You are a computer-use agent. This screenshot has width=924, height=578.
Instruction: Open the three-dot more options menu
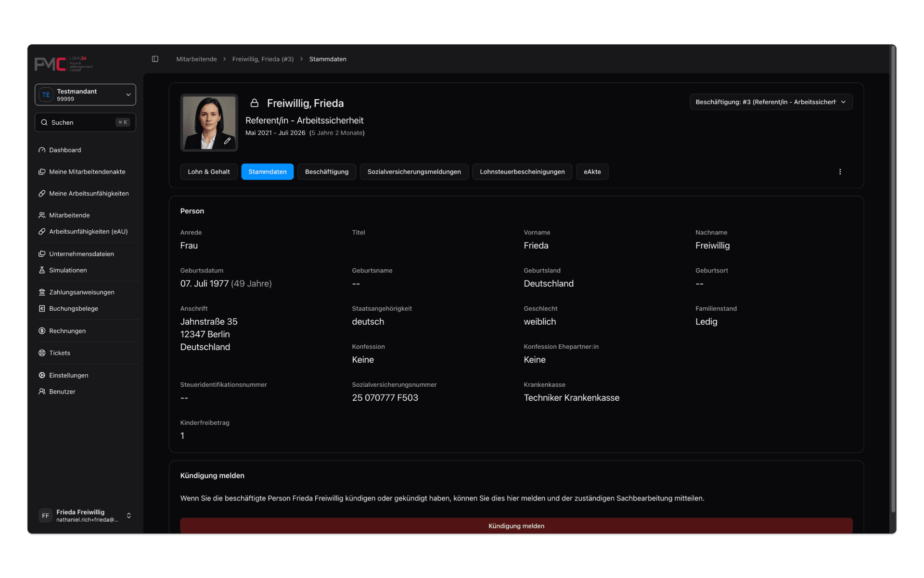click(x=840, y=172)
